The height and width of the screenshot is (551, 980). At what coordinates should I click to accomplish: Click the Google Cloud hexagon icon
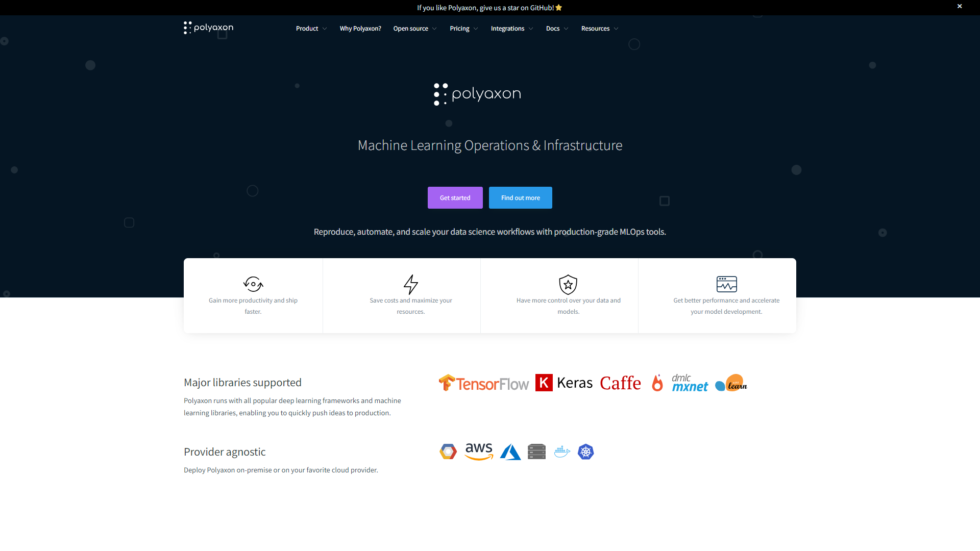[448, 451]
